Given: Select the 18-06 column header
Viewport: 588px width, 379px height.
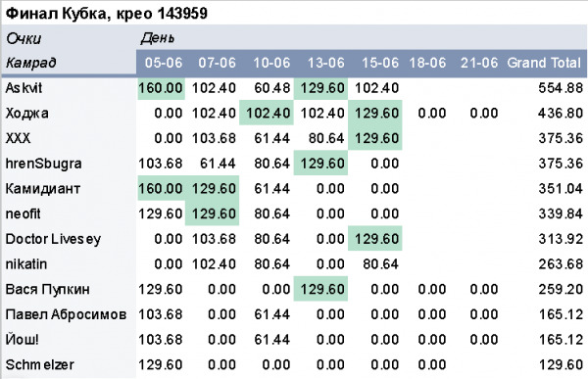Looking at the screenshot, I should [x=427, y=63].
